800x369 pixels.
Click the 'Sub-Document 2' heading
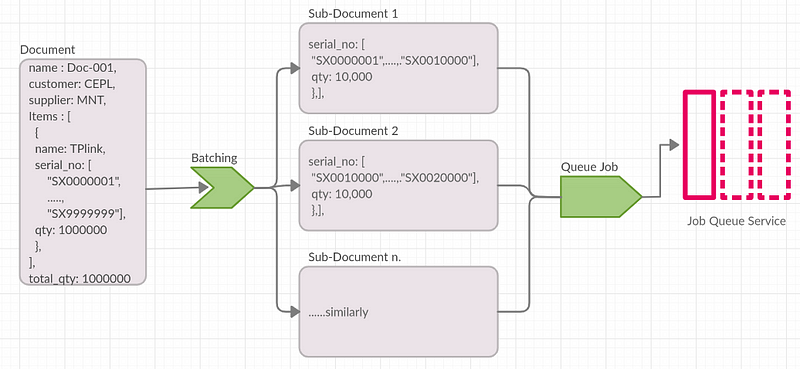point(353,131)
